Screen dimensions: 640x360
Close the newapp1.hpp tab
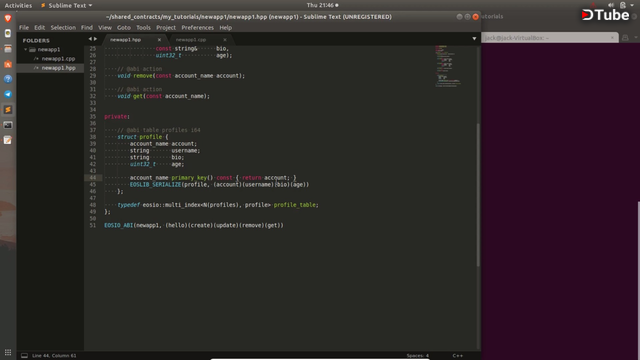[x=159, y=40]
